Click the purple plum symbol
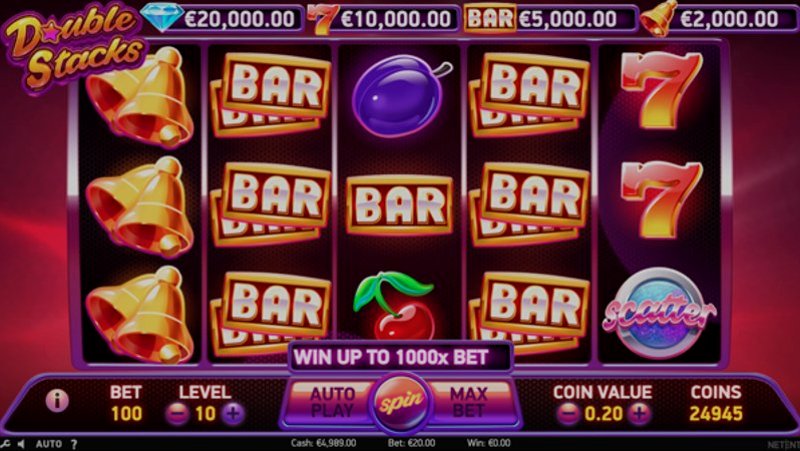 click(401, 95)
